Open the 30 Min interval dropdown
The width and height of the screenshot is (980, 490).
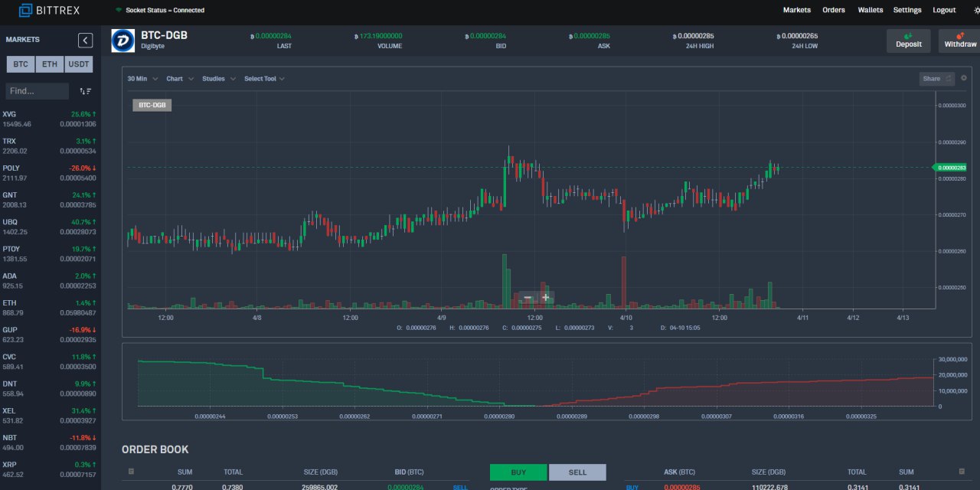142,79
